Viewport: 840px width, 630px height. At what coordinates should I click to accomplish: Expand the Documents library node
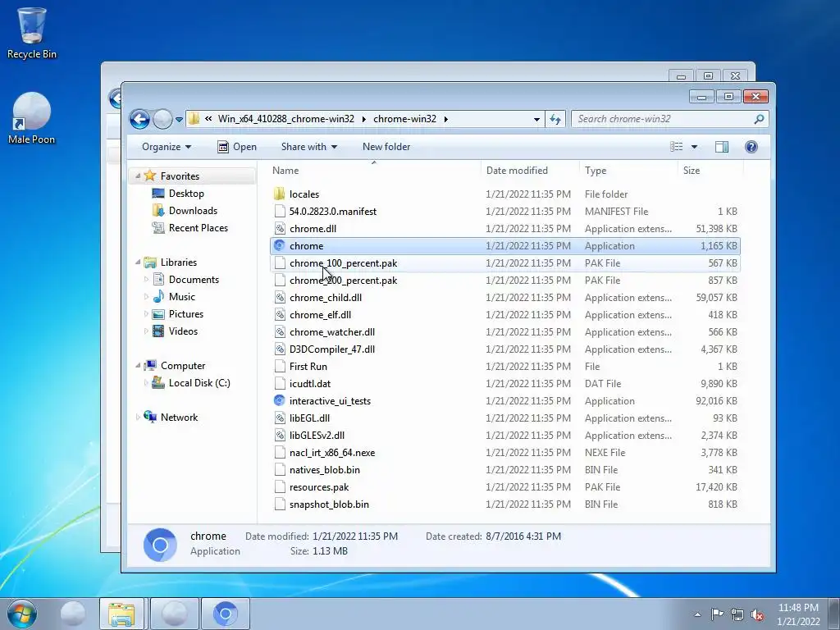click(x=146, y=279)
